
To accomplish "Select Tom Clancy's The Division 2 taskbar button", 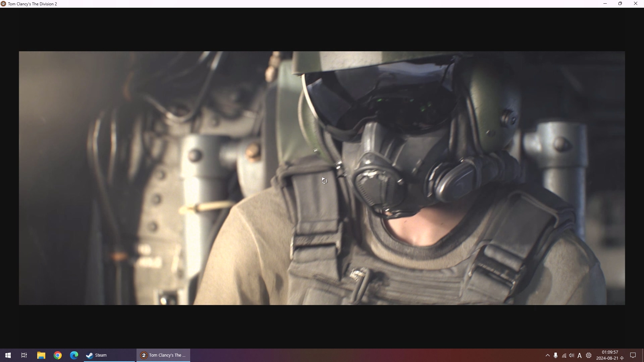I will click(163, 355).
